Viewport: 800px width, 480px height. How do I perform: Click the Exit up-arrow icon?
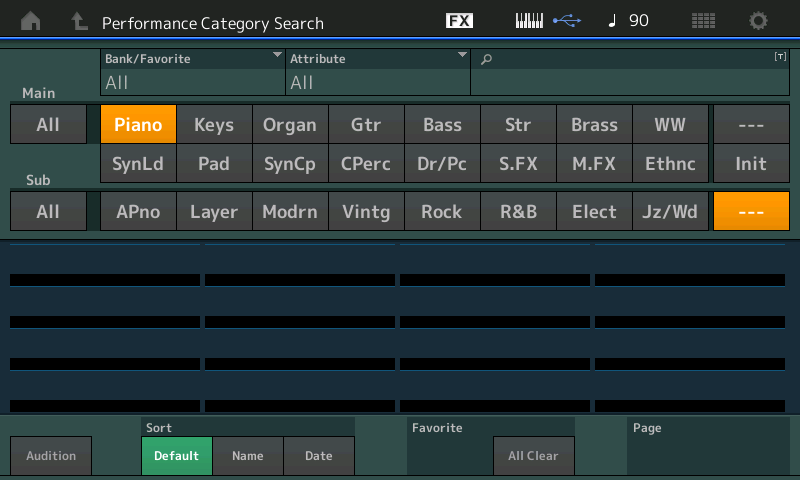coord(79,21)
